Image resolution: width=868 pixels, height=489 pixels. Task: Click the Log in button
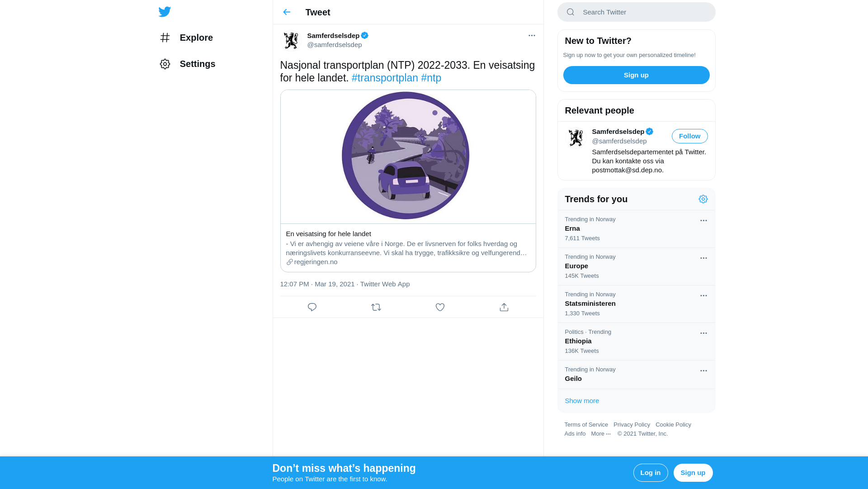coord(651,473)
